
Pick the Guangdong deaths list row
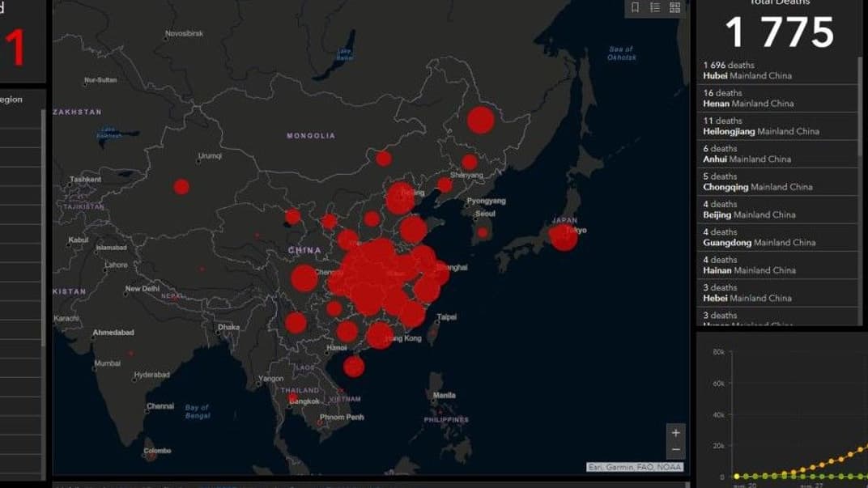pos(777,237)
